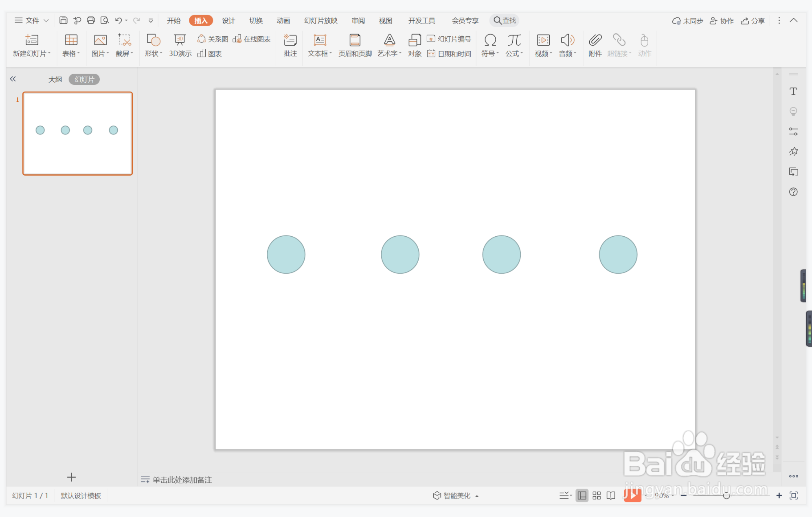The image size is (812, 517).
Task: Open the relationship diagram (关系图) tool
Action: [x=213, y=39]
